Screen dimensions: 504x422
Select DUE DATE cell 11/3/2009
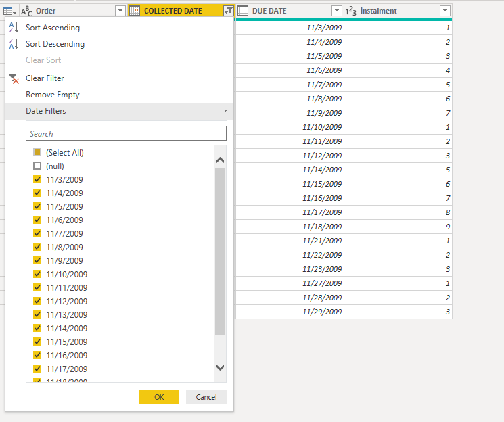290,28
